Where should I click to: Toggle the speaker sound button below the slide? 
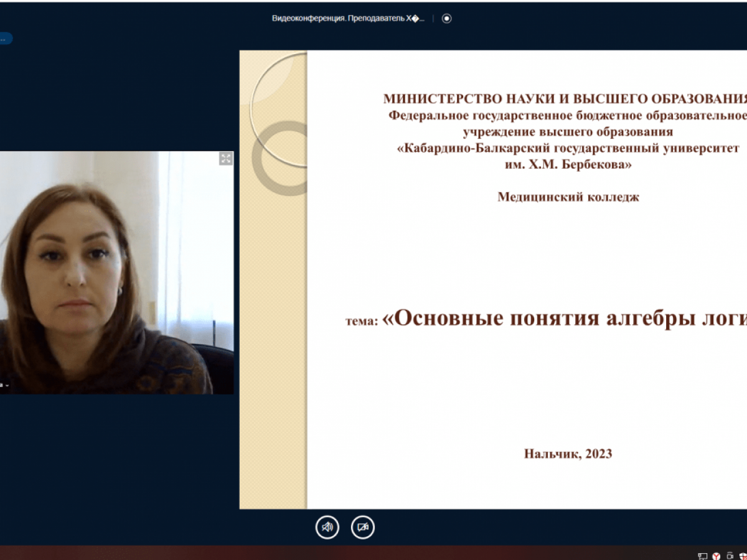327,528
